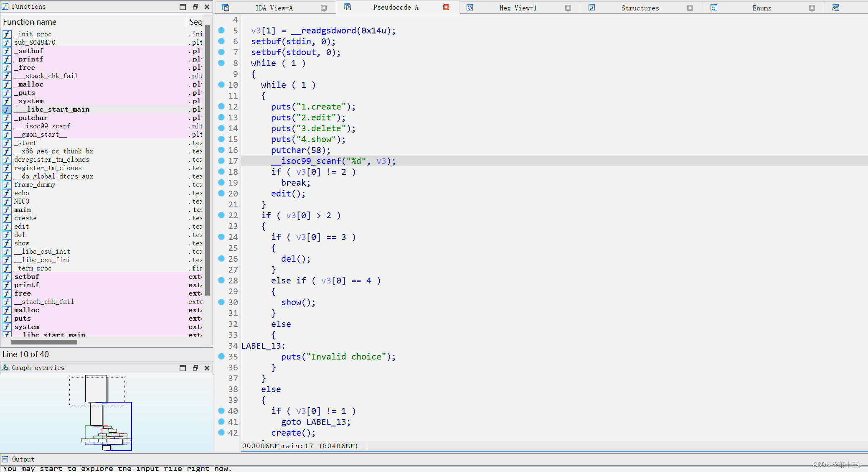
Task: Toggle breakpoint dot on line 5
Action: point(221,31)
